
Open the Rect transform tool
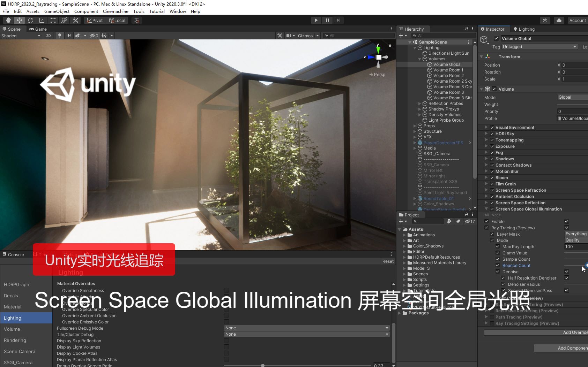tap(53, 20)
